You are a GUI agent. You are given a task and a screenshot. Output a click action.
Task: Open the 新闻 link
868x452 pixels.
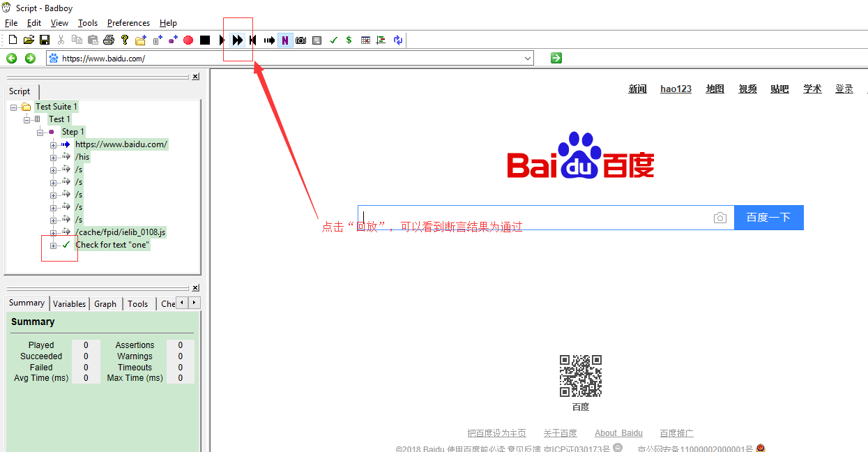coord(637,89)
